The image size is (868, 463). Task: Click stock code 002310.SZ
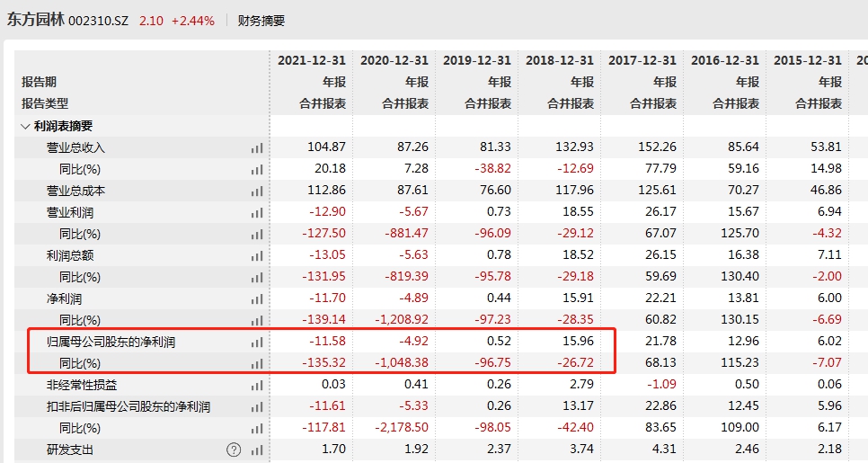tap(98, 21)
